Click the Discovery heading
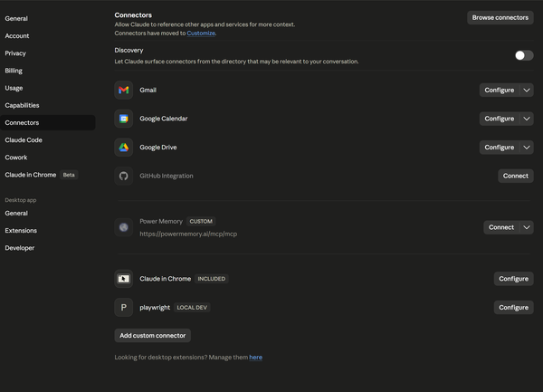543x392 pixels. (x=129, y=50)
